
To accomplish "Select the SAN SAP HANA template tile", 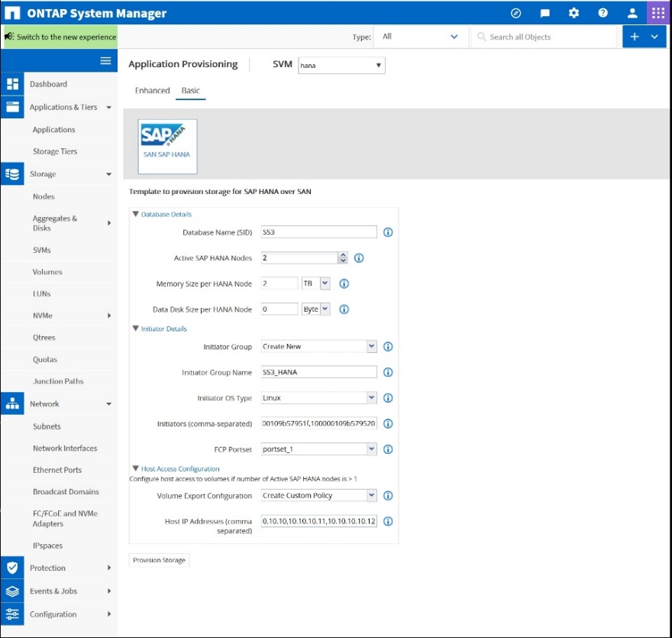I will 167,147.
